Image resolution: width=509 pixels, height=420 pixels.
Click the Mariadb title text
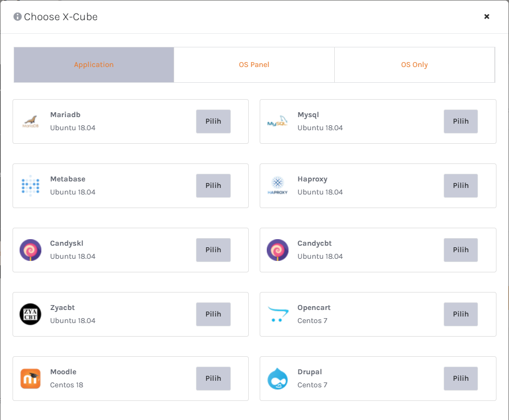[x=65, y=114]
